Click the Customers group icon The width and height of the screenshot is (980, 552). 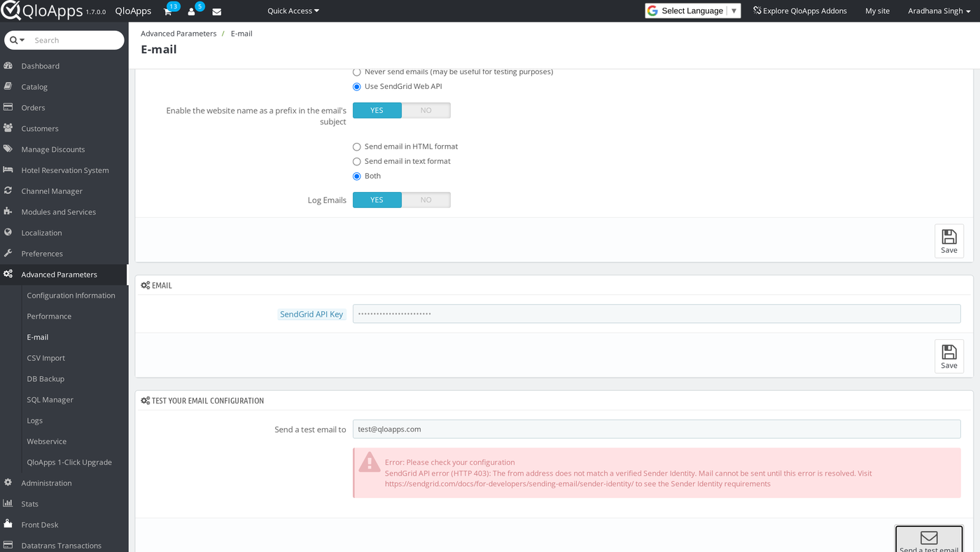[8, 128]
